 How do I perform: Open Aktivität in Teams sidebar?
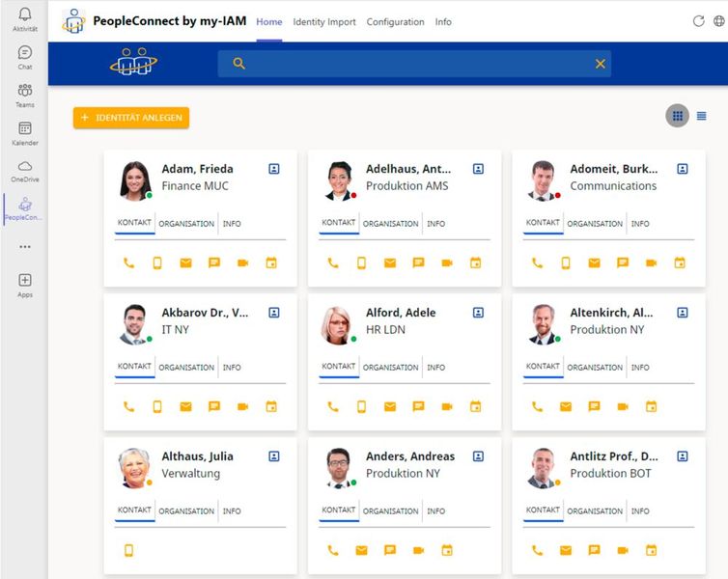(x=24, y=20)
